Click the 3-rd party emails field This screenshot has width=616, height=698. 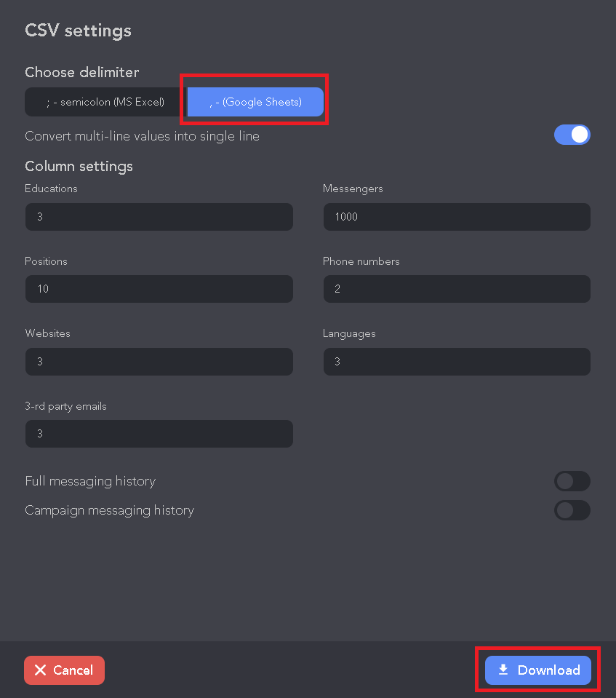point(159,434)
